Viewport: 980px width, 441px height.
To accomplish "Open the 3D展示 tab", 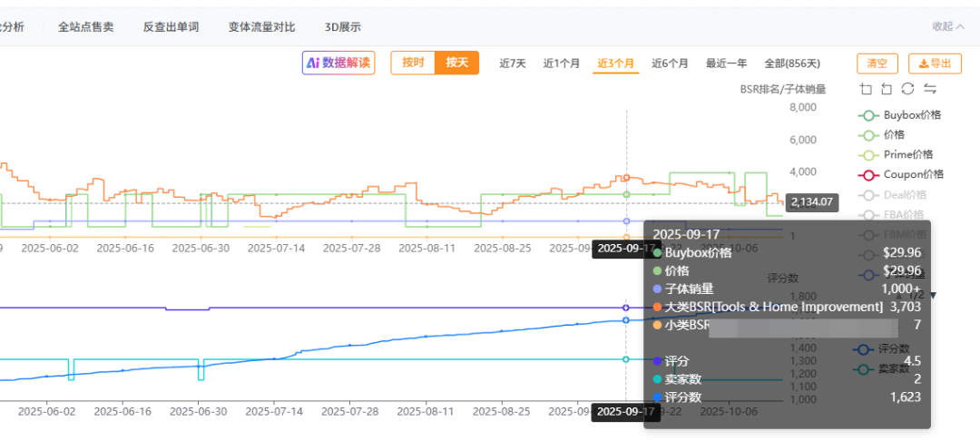I will [342, 27].
